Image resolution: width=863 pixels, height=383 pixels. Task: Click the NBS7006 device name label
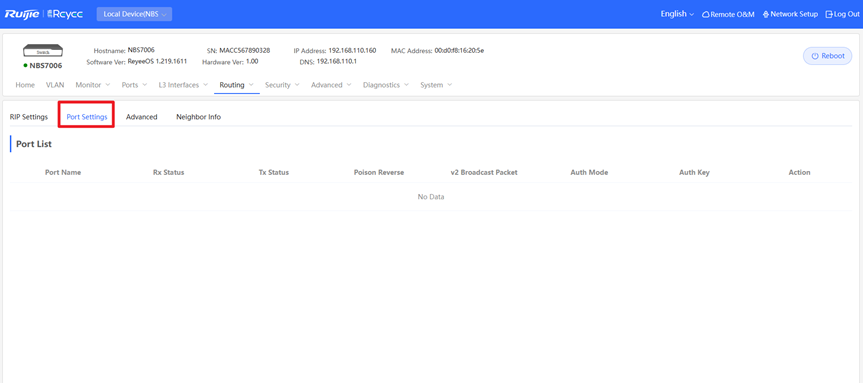pyautogui.click(x=46, y=65)
